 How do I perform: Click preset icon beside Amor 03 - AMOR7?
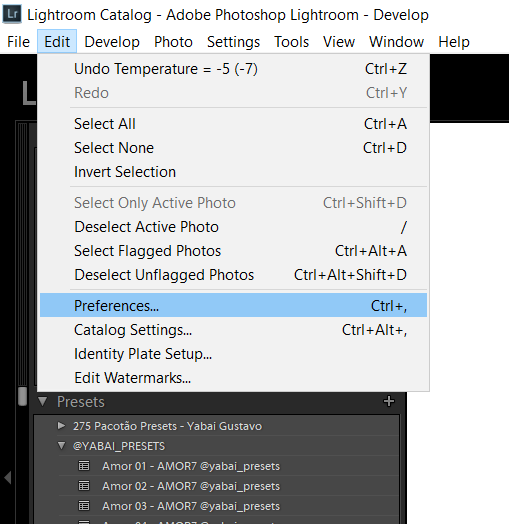click(84, 506)
